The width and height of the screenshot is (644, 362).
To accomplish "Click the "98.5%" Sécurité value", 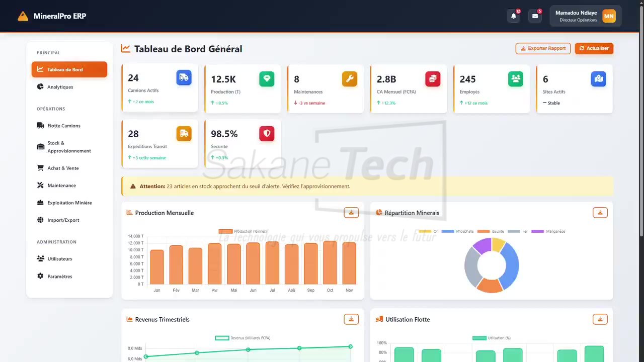I will coord(224,134).
